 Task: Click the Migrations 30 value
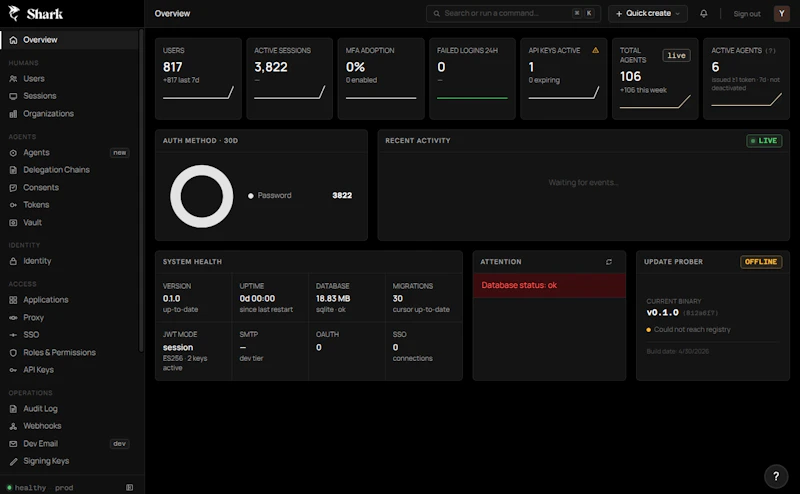pos(397,299)
